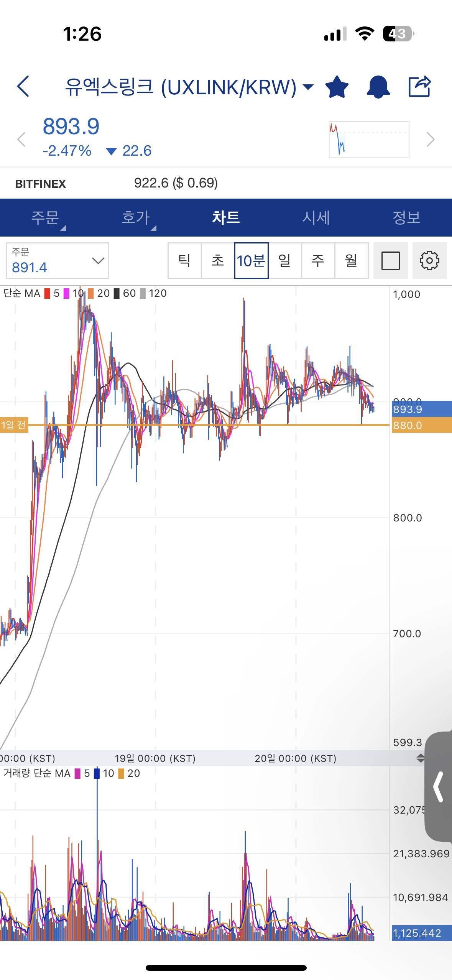The height and width of the screenshot is (980, 452).
Task: Open the gray side panel pull tab
Action: click(x=439, y=787)
